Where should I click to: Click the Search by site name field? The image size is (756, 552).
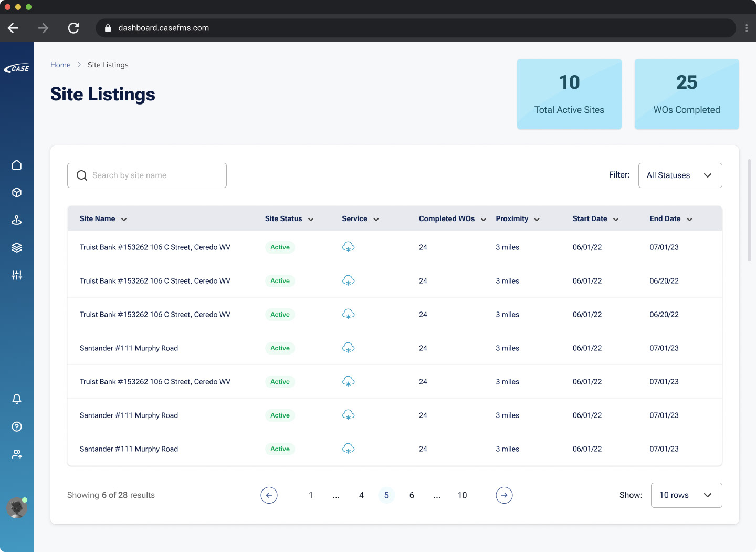147,175
